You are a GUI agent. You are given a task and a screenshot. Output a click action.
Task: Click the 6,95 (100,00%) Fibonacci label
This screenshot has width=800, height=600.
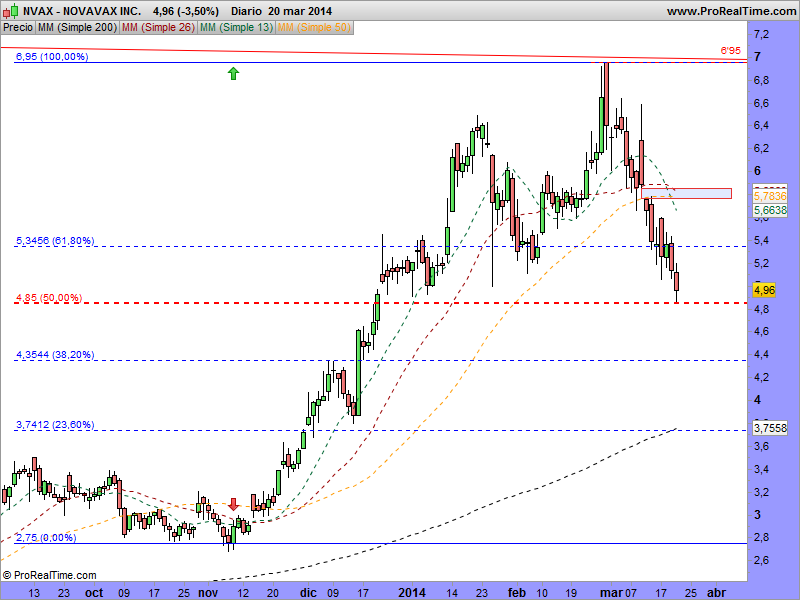click(52, 57)
